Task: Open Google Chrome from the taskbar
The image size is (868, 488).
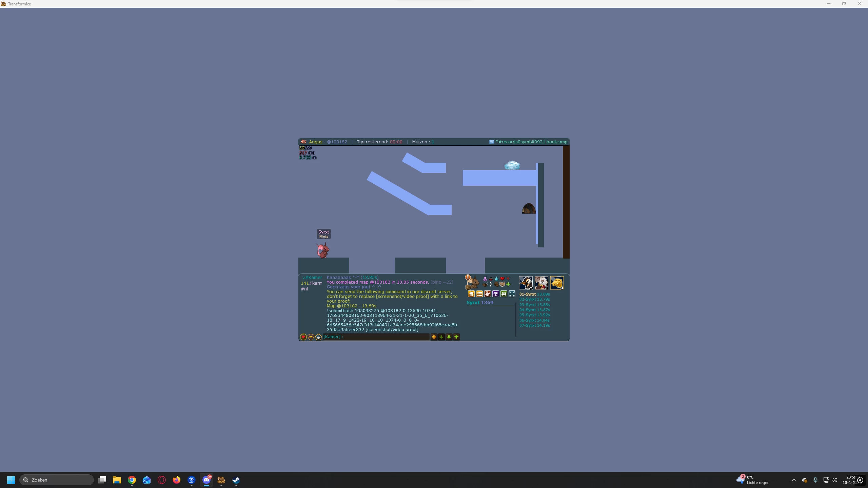Action: [x=132, y=480]
